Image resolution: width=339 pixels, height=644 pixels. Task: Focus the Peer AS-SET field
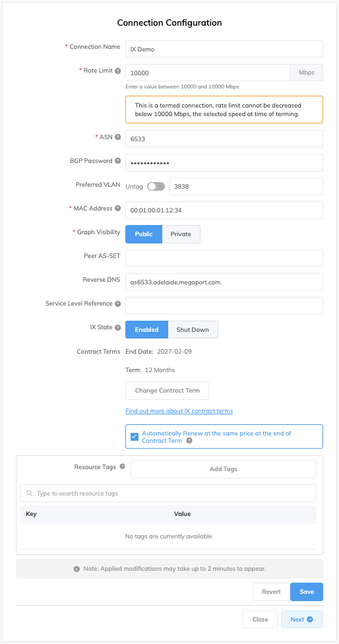(x=224, y=258)
